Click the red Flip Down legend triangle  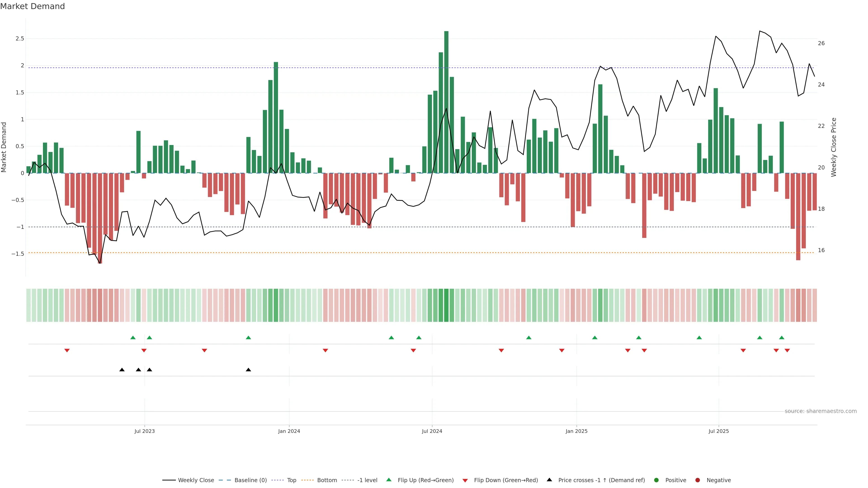[465, 480]
